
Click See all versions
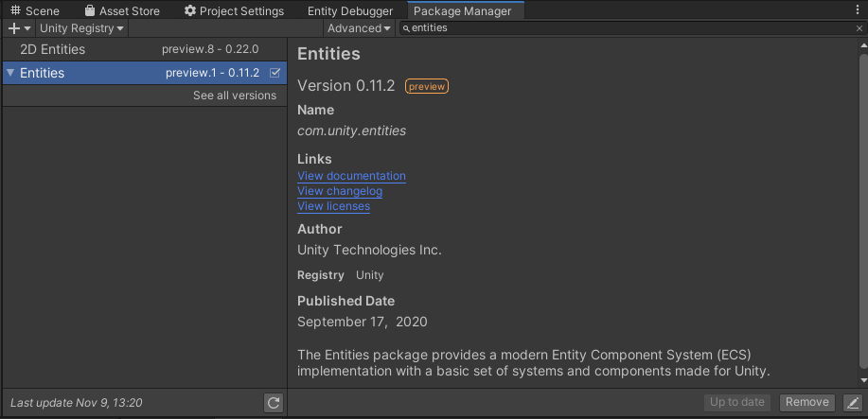click(235, 96)
